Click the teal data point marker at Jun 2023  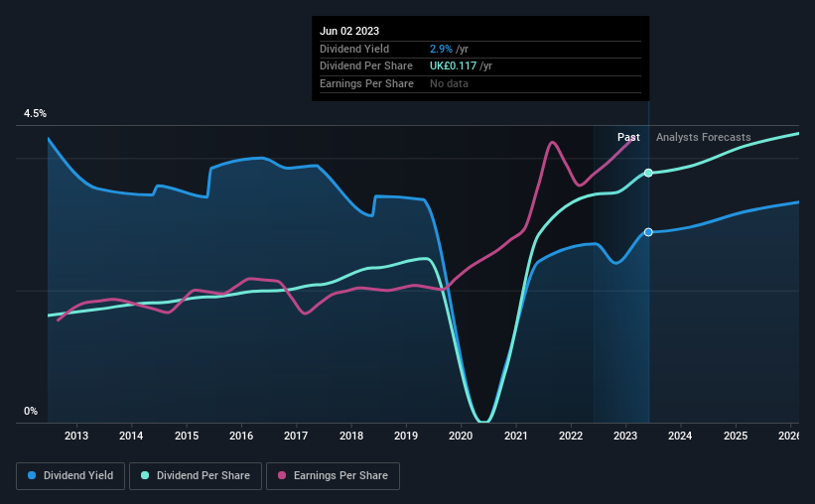click(648, 173)
